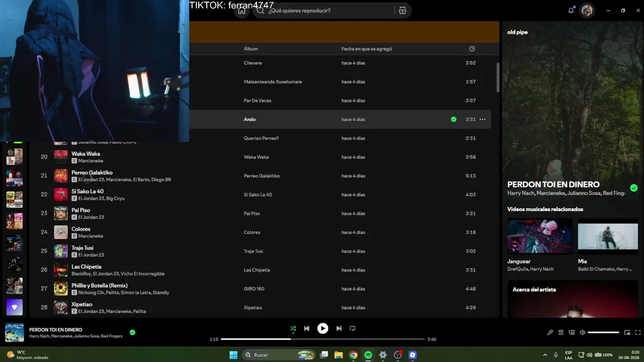
Task: Sort by 'Fecha en que se agregó' header
Action: [367, 49]
